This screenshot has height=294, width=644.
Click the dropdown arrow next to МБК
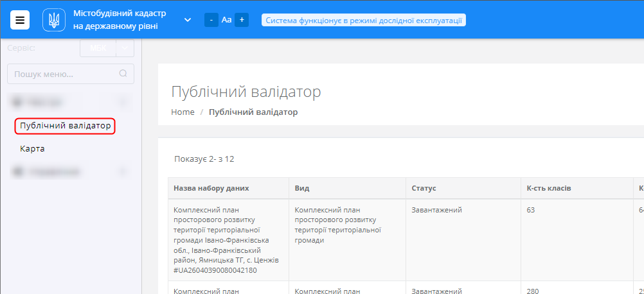tap(125, 48)
